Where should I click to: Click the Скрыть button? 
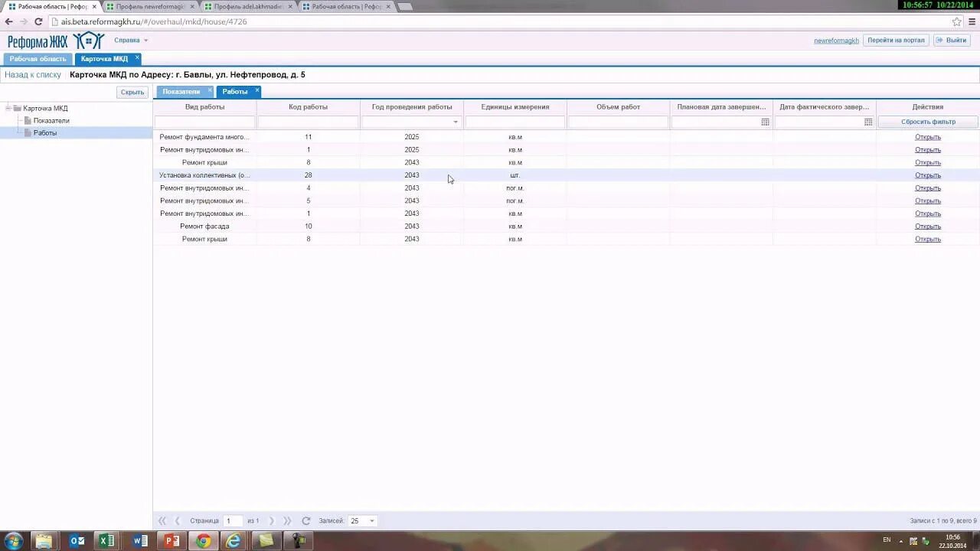pyautogui.click(x=132, y=92)
